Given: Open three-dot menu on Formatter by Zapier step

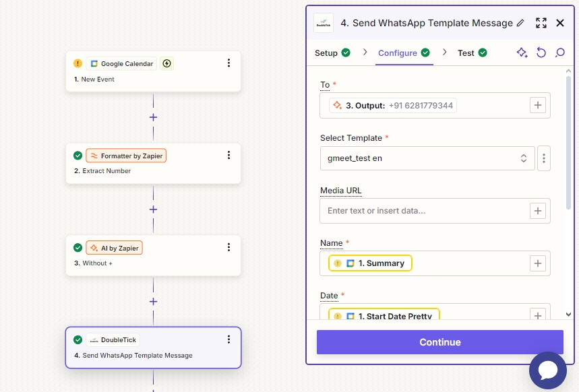Looking at the screenshot, I should point(228,155).
